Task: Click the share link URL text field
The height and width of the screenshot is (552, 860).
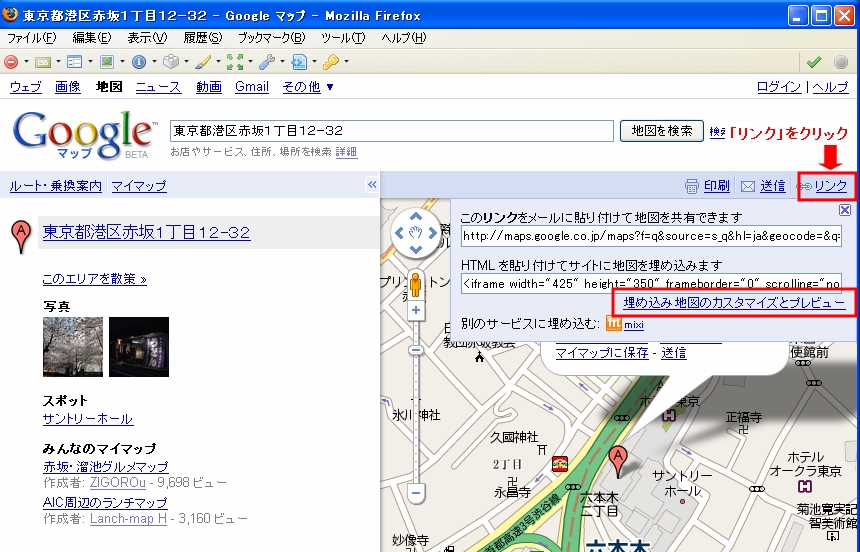Action: click(x=651, y=236)
